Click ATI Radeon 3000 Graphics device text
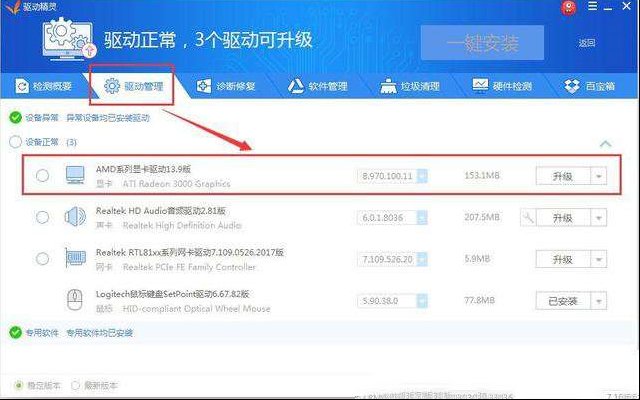This screenshot has height=400, width=640. click(176, 184)
